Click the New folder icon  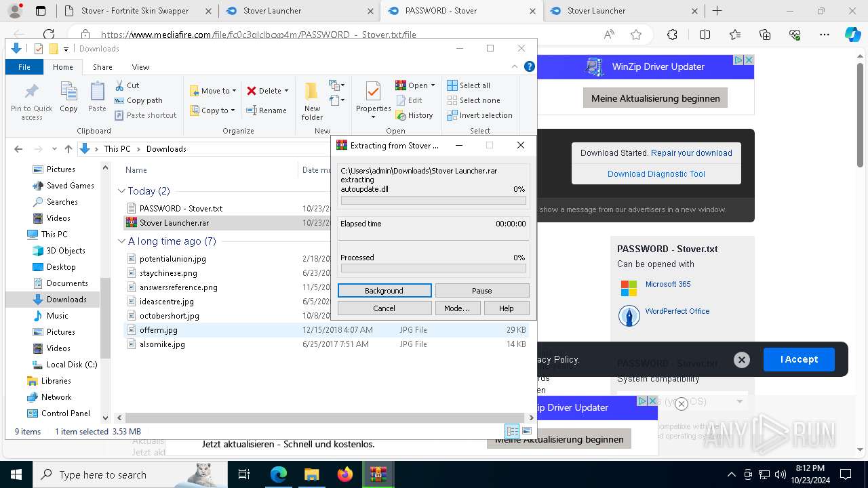[312, 91]
